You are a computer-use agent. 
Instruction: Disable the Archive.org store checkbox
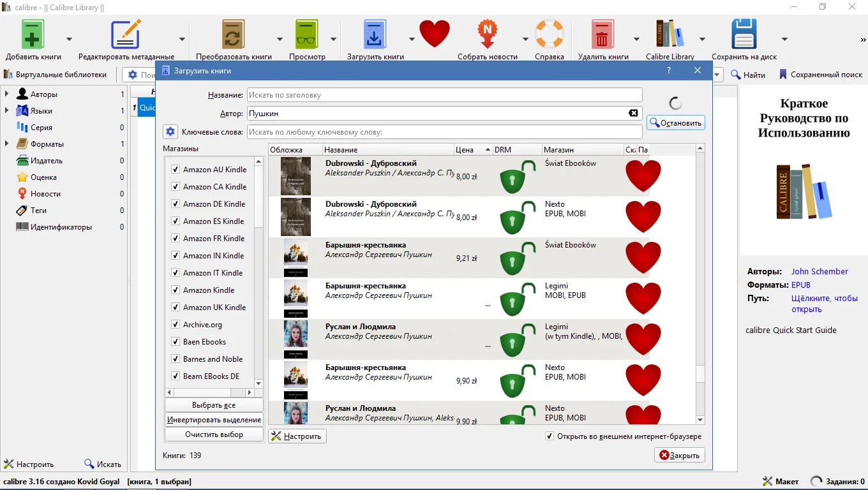[176, 325]
